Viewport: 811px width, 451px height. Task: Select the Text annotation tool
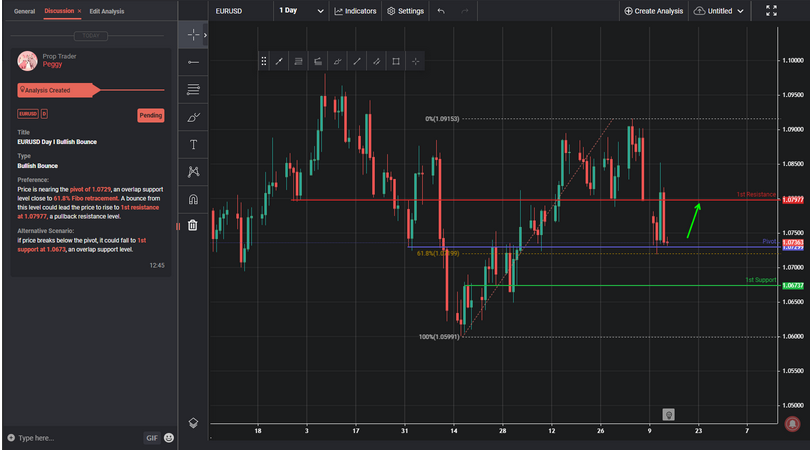[193, 145]
